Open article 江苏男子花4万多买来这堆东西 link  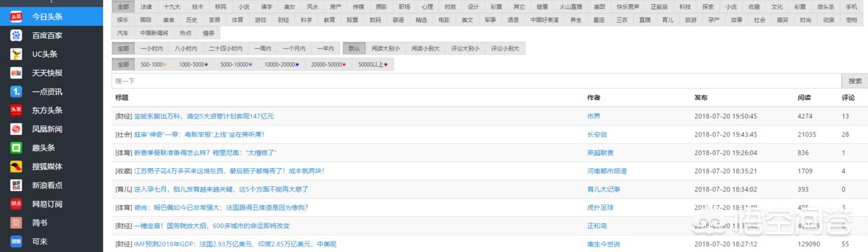(229, 171)
